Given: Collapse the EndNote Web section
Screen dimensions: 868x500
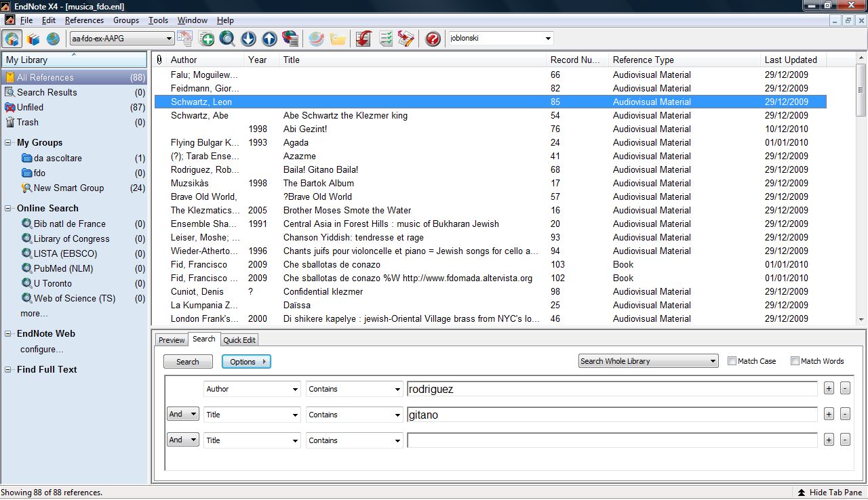Looking at the screenshot, I should tap(8, 334).
